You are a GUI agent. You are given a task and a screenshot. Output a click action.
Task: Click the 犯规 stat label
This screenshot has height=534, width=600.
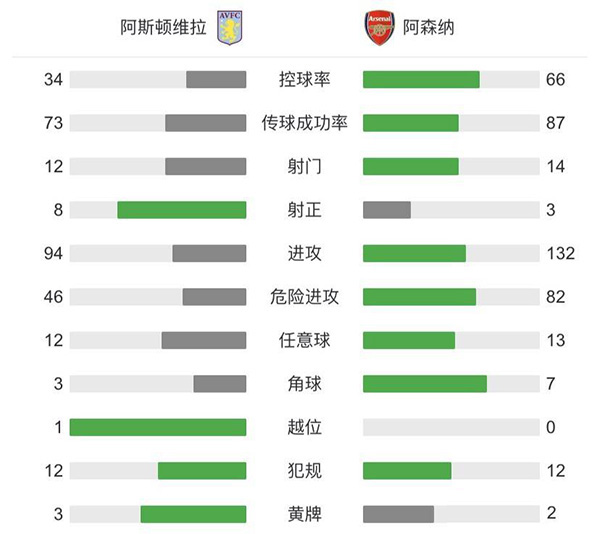[305, 470]
